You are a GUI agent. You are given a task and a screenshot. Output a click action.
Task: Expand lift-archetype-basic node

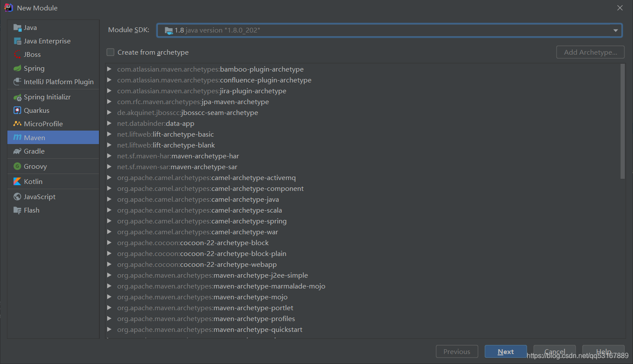point(109,134)
